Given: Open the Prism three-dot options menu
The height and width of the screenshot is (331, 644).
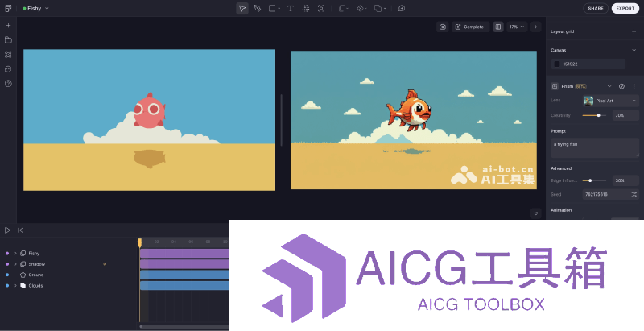Looking at the screenshot, I should 634,86.
